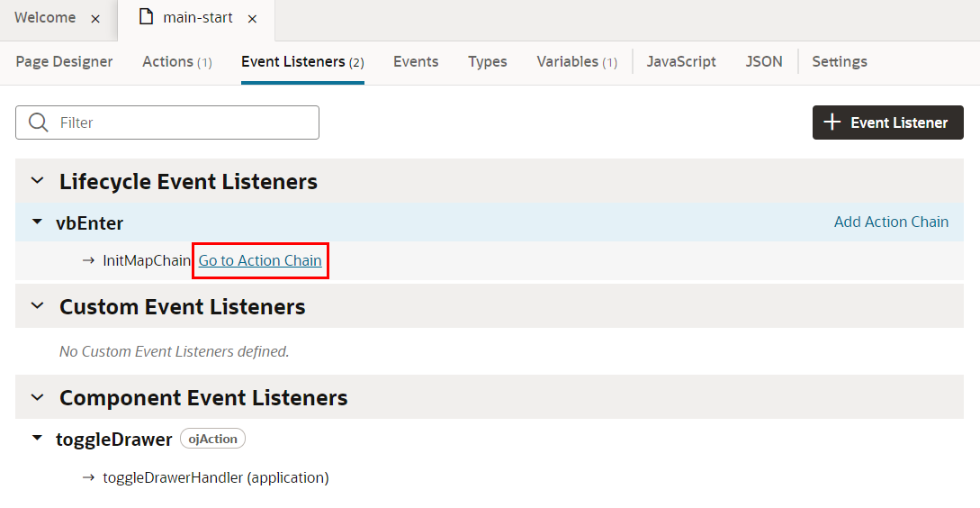Screen dimensions: 980x508
Task: Click the Go to Action Chain link
Action: (x=260, y=260)
